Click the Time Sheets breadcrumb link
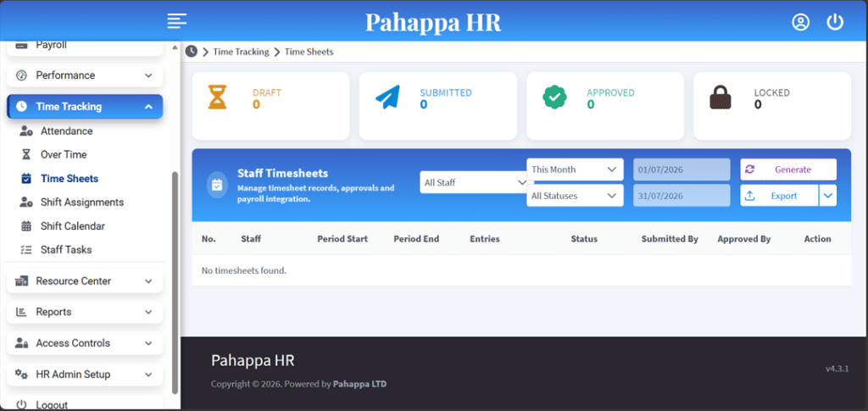This screenshot has width=868, height=411. (309, 52)
